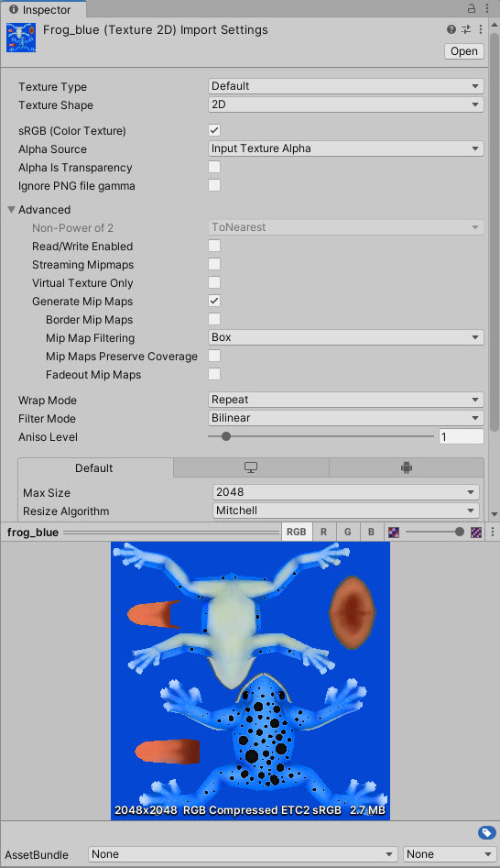Screen dimensions: 500x868
Task: Open the Wrap Mode dropdown
Action: tap(345, 400)
